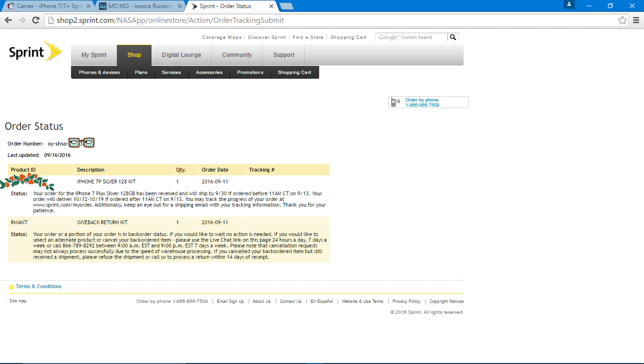
Task: Switch to MO MO Jessica Runions tab
Action: click(x=140, y=7)
